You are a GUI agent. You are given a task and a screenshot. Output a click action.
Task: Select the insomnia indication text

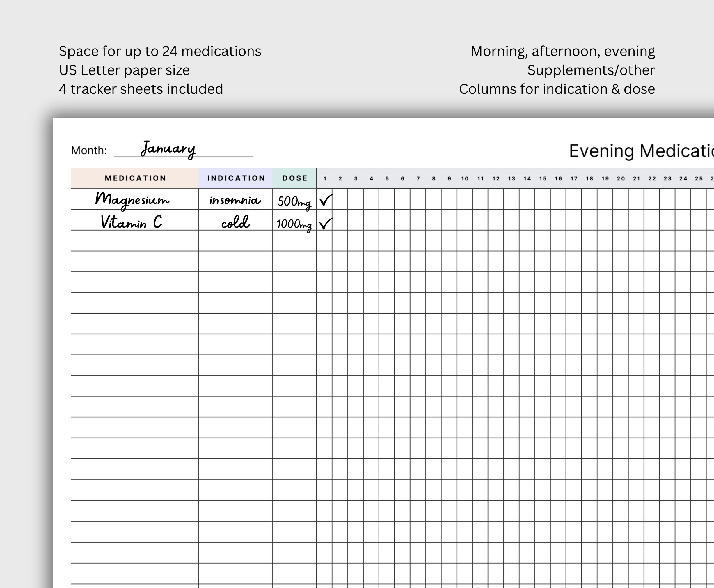pos(235,200)
